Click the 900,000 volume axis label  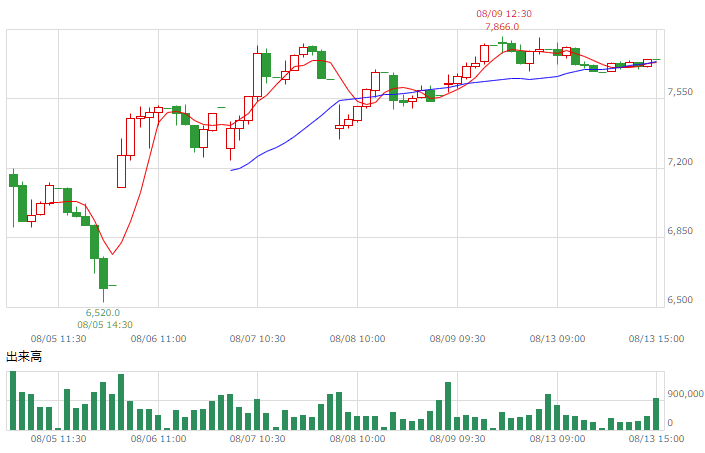pos(686,394)
